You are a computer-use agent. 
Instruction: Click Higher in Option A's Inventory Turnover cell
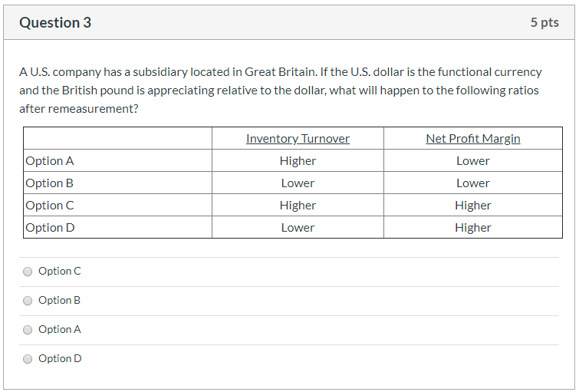tap(298, 161)
